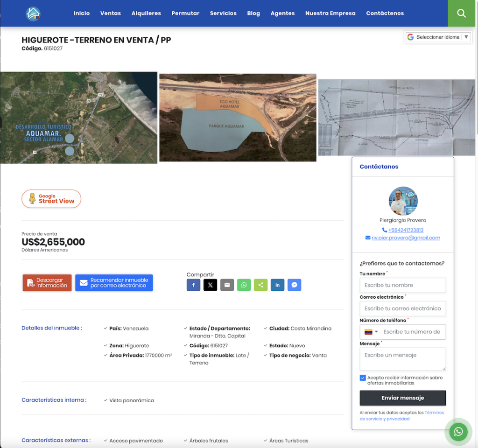Open the 'Blog' menu item
Screen dimensions: 478x448
click(253, 13)
